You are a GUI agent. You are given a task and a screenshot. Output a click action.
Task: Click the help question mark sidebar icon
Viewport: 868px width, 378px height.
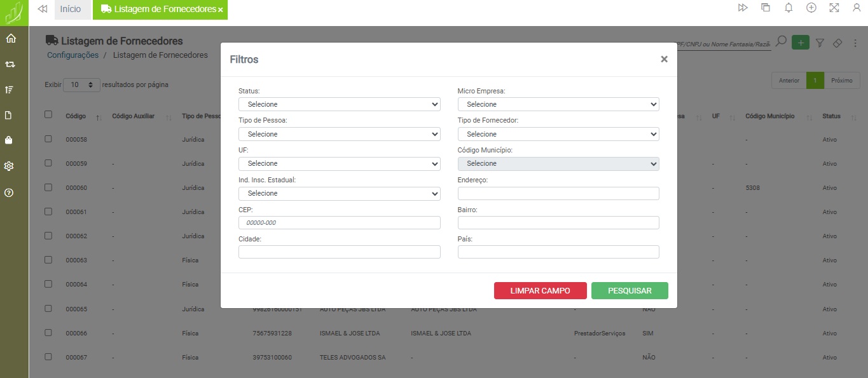9,192
